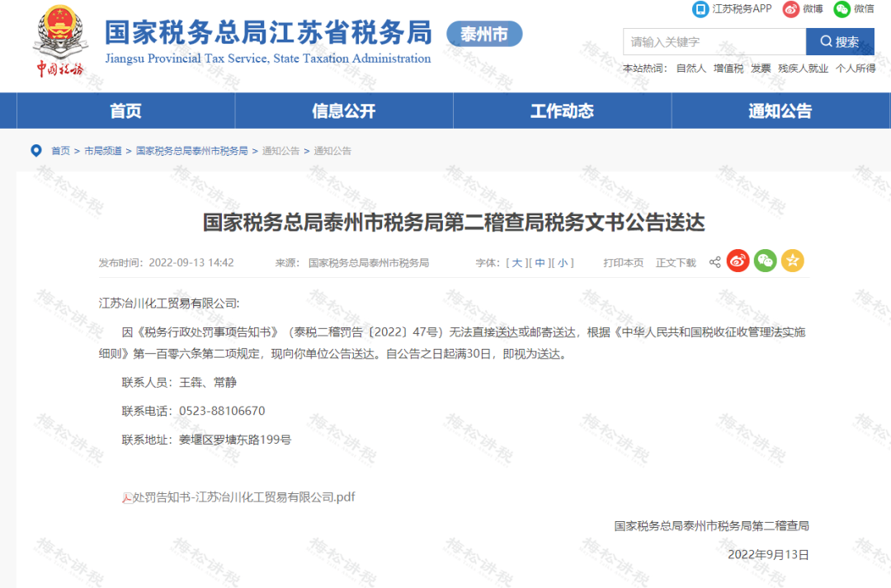Focus the 请输入关键字 search field

pyautogui.click(x=714, y=42)
